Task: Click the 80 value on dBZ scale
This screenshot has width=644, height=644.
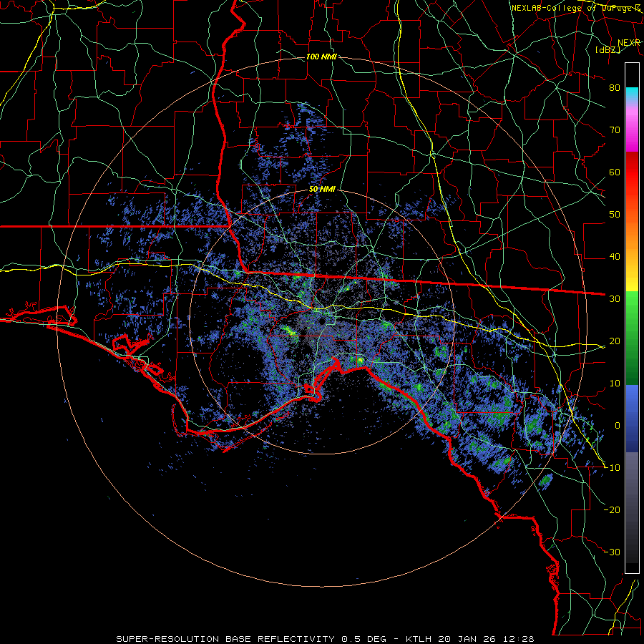Action: click(615, 87)
